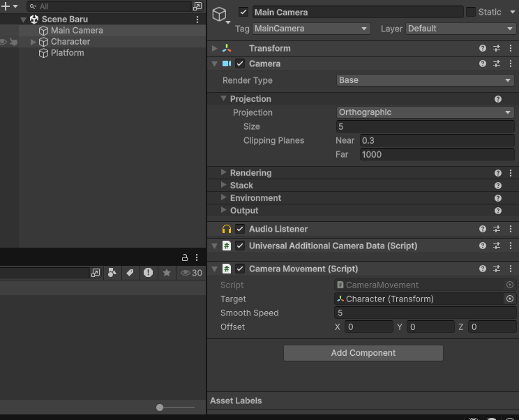Expand the Stack section
519x420 pixels.
point(223,185)
